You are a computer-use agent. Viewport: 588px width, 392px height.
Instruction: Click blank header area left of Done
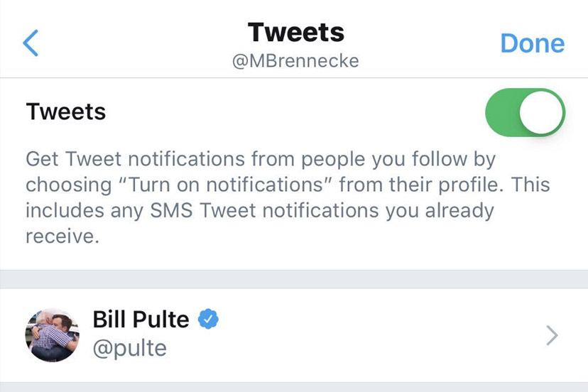[433, 43]
